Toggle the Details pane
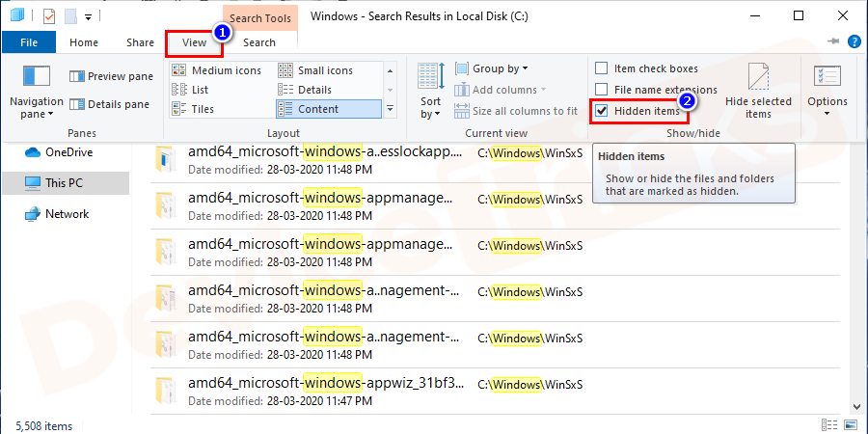This screenshot has height=434, width=868. click(110, 104)
